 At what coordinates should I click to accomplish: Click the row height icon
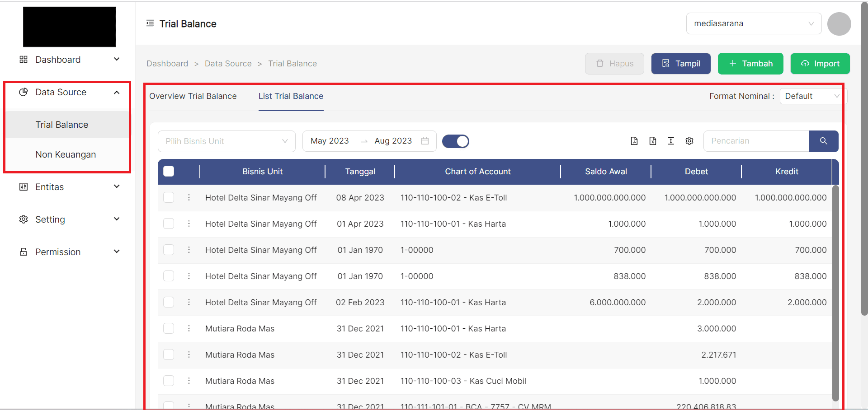click(x=671, y=141)
